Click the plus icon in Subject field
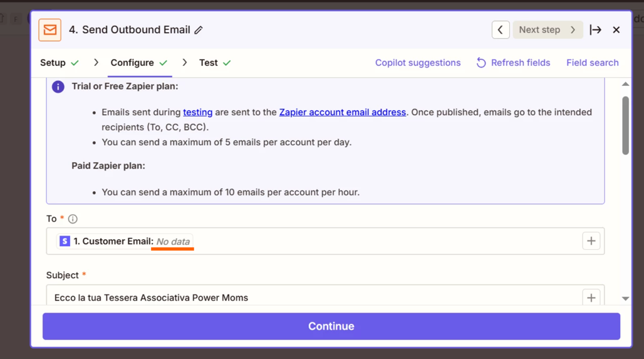The width and height of the screenshot is (644, 359). click(591, 298)
